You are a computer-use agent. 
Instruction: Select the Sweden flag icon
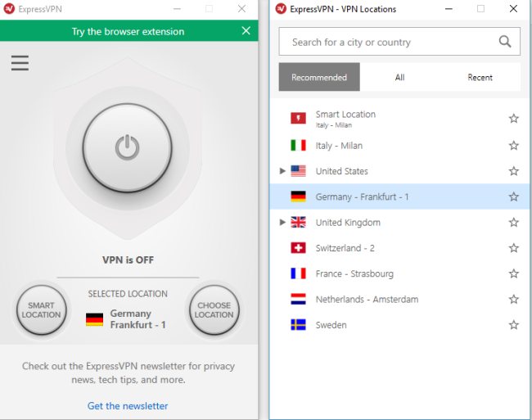[x=299, y=325]
